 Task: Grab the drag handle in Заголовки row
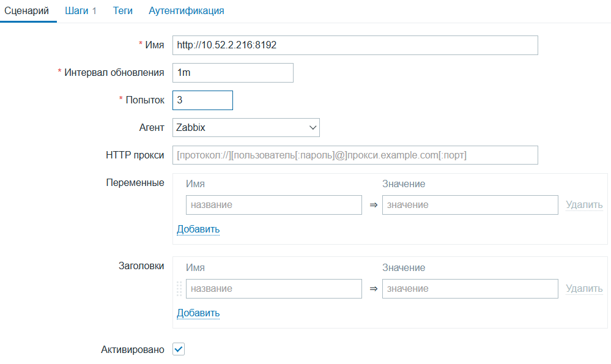[x=179, y=289]
